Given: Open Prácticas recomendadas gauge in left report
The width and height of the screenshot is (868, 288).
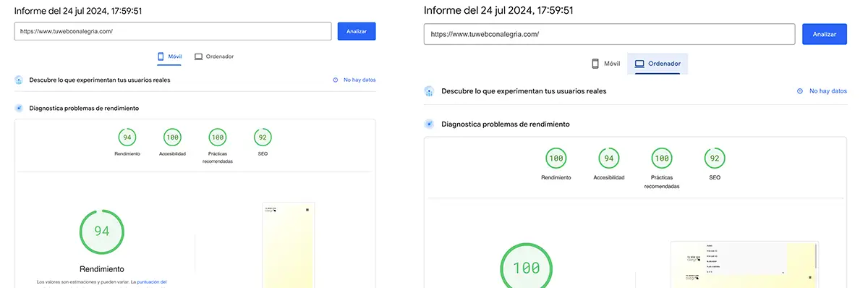Looking at the screenshot, I should coord(217,137).
